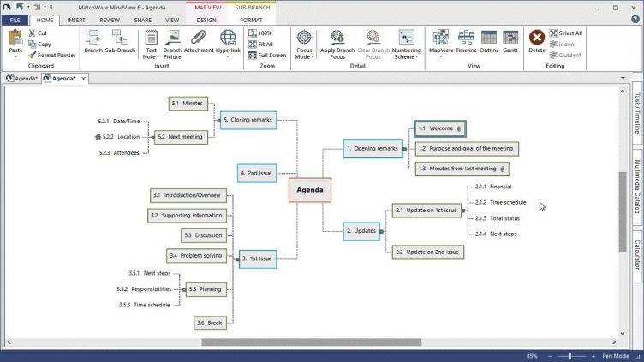Select the 1.2 Purpose and goal of the meeting branch
The width and height of the screenshot is (644, 362).
[467, 149]
